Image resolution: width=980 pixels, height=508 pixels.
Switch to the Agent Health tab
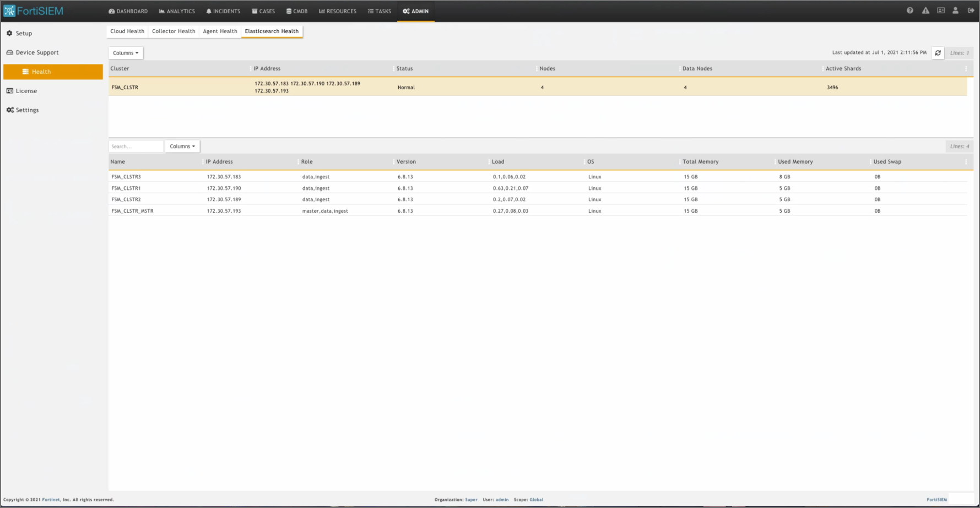pyautogui.click(x=220, y=31)
